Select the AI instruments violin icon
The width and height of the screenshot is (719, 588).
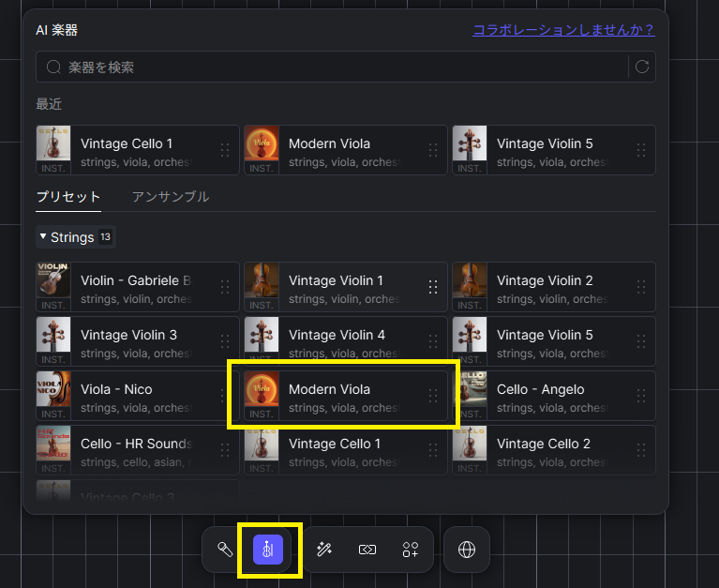[x=268, y=550]
